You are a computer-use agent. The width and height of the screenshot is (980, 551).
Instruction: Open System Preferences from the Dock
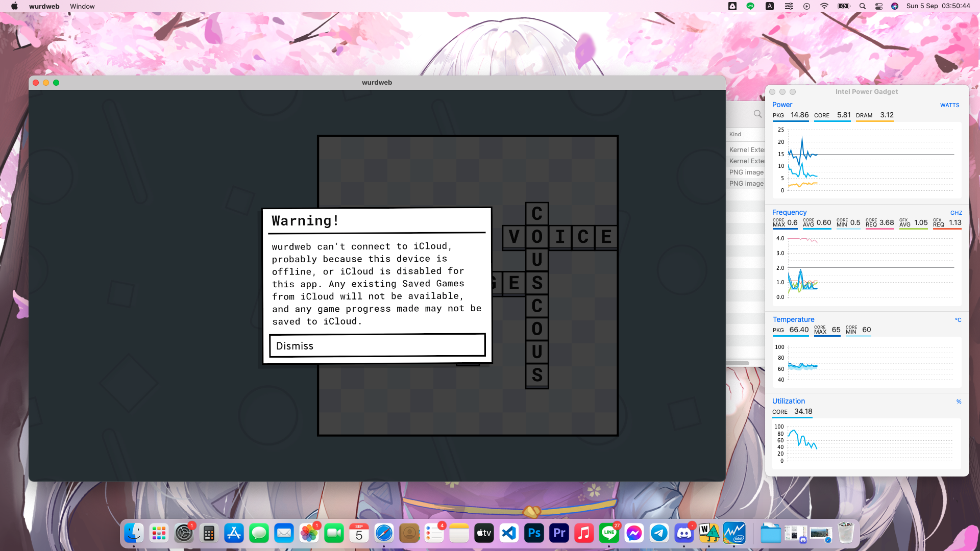pos(184,533)
